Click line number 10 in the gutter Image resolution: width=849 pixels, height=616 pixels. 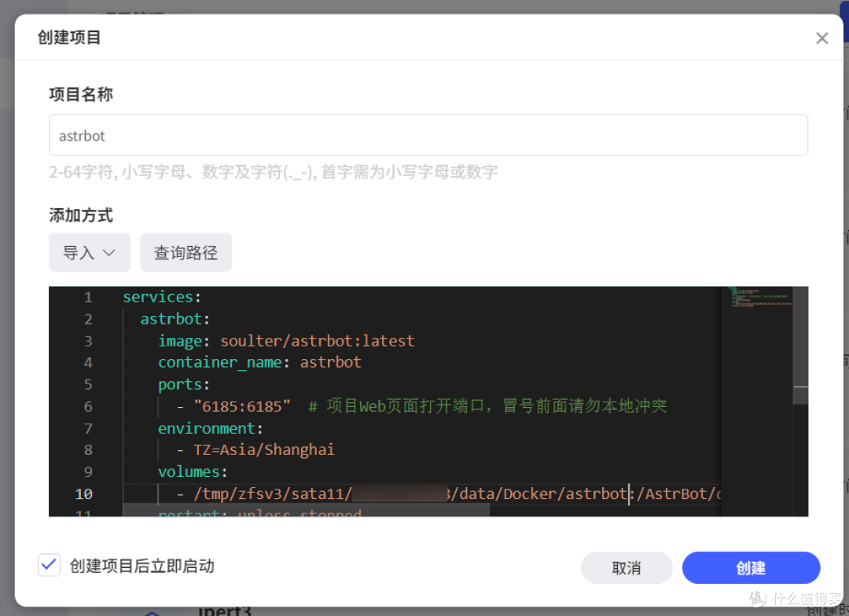coord(84,493)
